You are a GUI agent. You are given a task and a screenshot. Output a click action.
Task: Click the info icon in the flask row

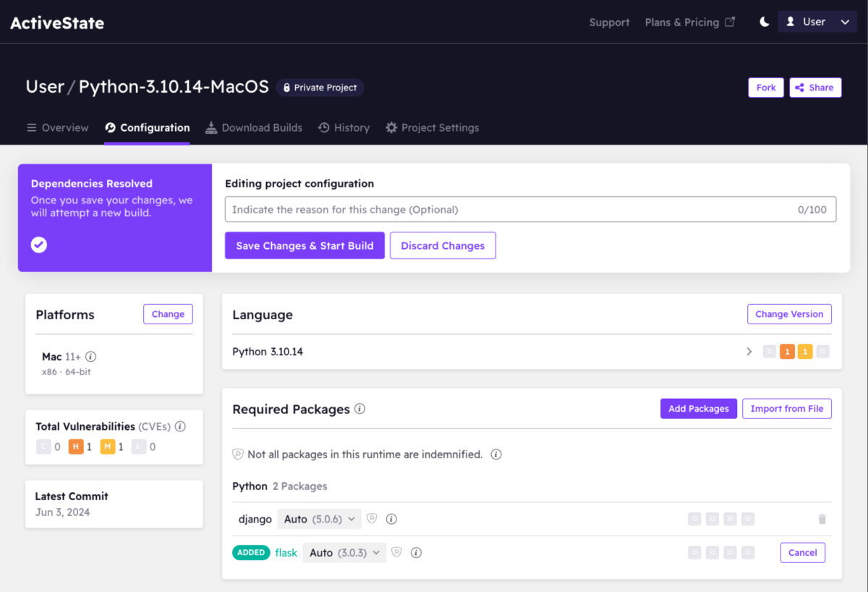pos(416,552)
